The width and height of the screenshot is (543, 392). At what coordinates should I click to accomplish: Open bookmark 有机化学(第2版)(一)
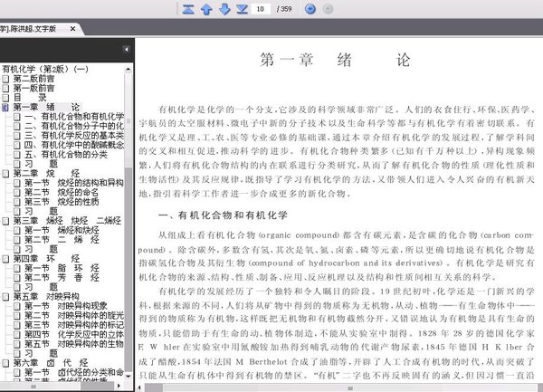tap(45, 69)
